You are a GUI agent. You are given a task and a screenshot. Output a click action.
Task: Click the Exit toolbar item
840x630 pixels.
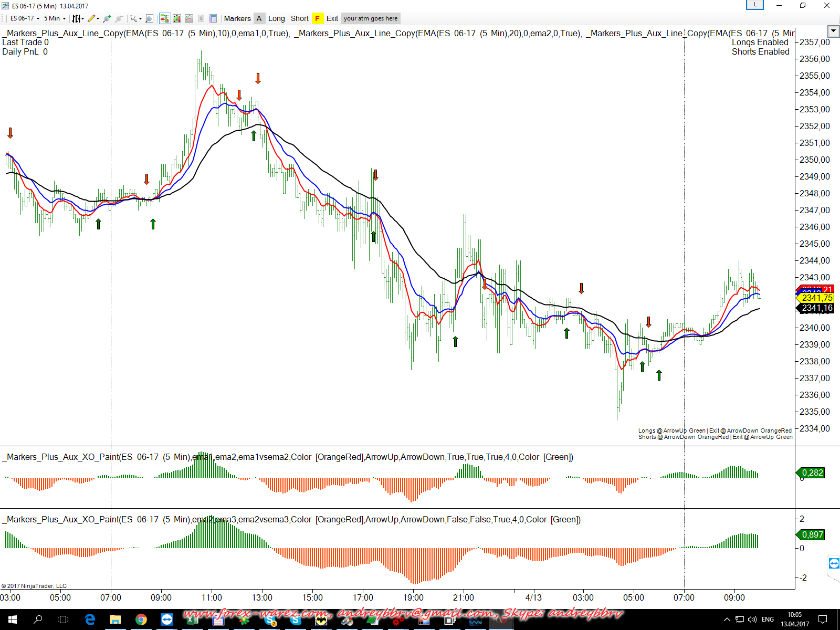[x=332, y=18]
